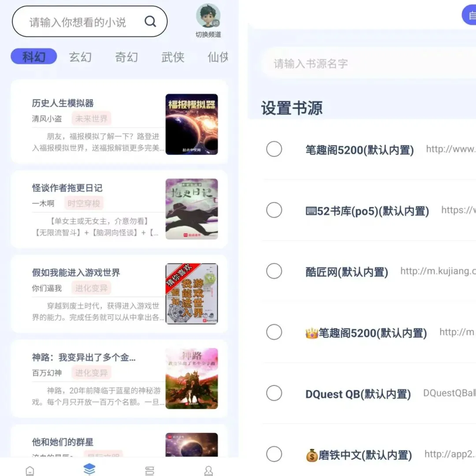Click author name 百万幻神
Viewport: 476px width, 476px height.
tap(47, 373)
